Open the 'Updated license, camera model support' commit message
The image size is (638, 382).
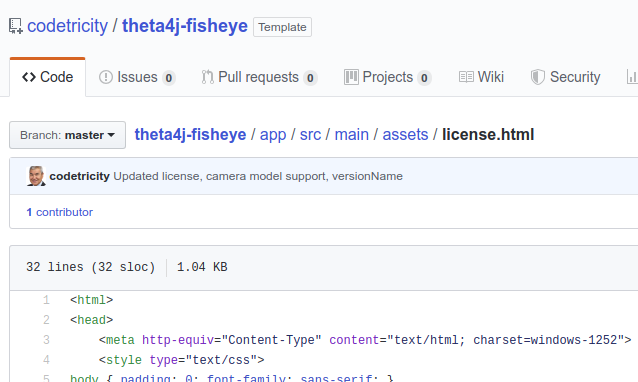coord(258,176)
